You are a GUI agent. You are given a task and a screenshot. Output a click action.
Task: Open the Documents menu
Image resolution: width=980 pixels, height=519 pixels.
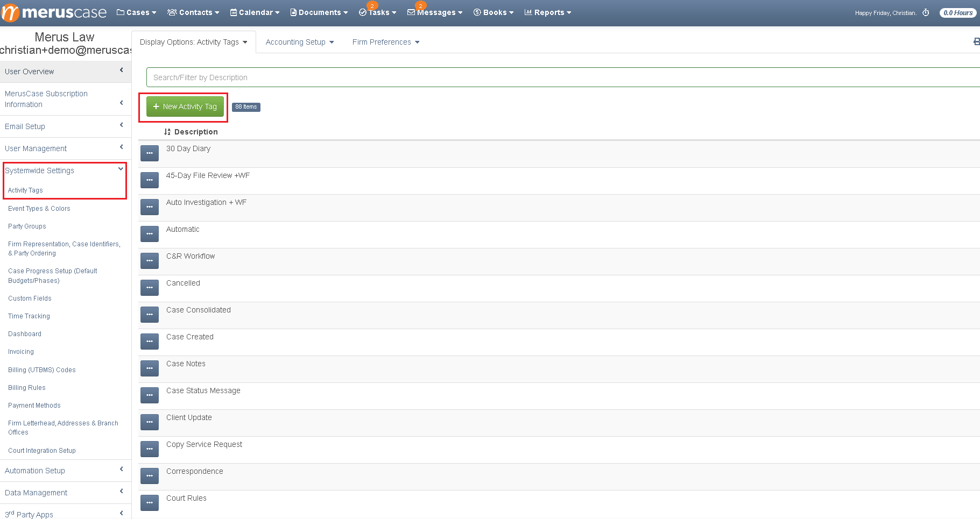click(x=319, y=12)
